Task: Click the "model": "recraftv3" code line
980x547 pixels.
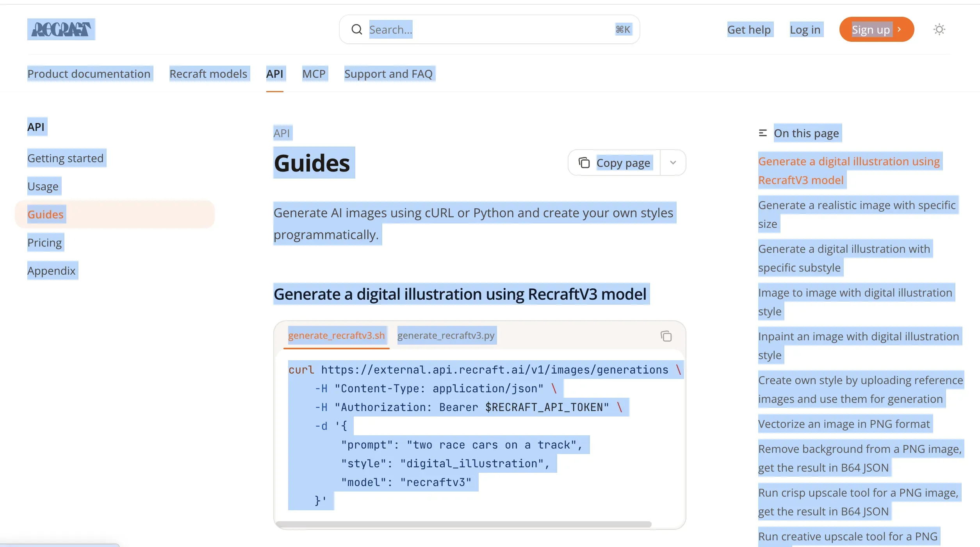Action: [406, 482]
